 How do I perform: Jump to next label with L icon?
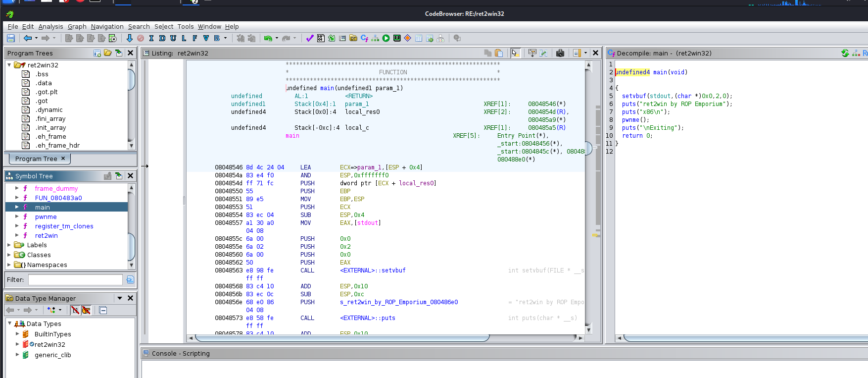(x=184, y=38)
